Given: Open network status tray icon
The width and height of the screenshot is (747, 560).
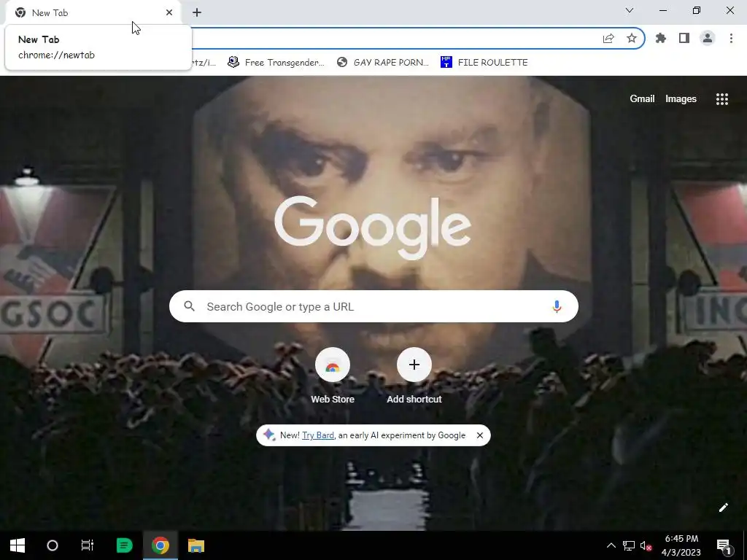Looking at the screenshot, I should tap(628, 545).
